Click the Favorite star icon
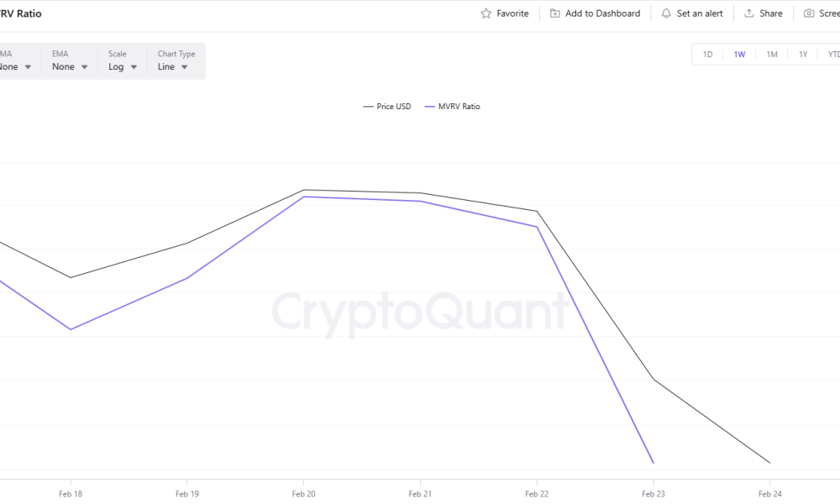 pos(485,13)
